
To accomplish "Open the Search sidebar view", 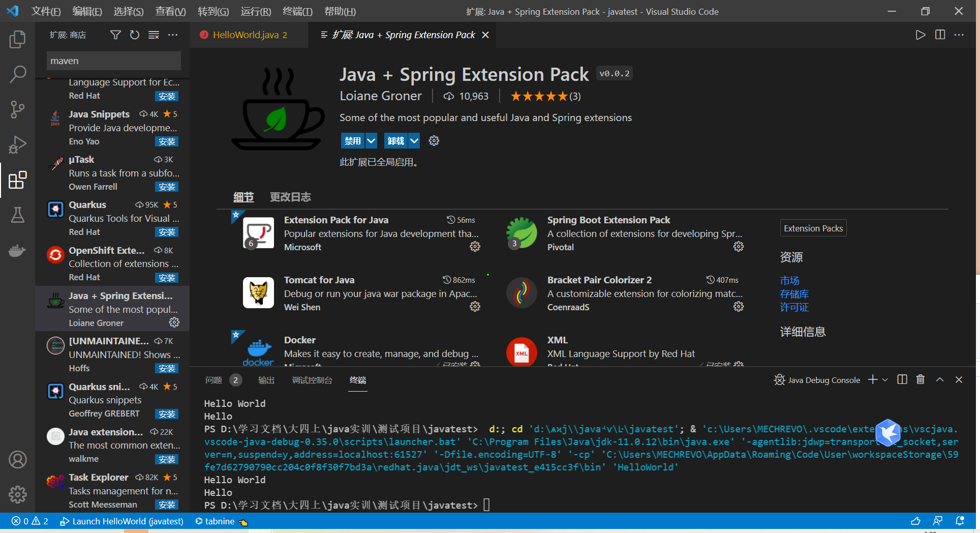I will pos(18,74).
